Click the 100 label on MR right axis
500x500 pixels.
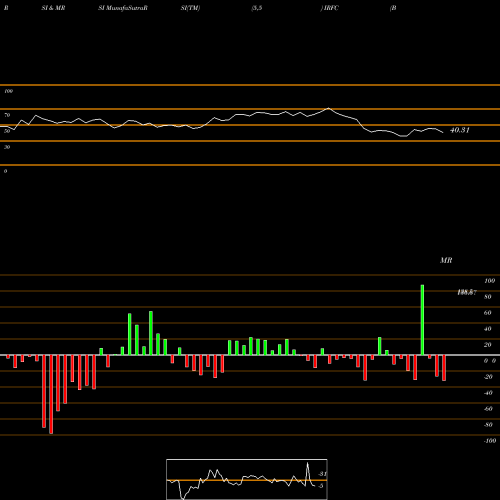point(489,281)
